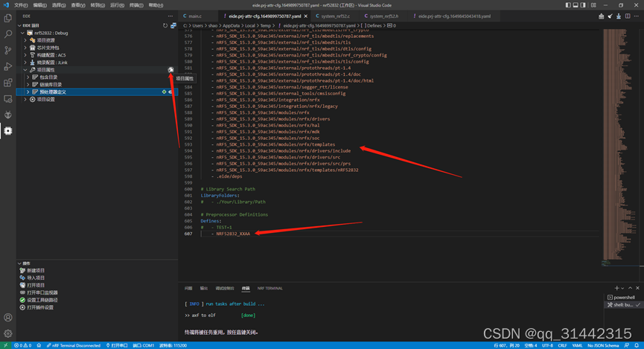Open the 文件 (File) menu
644x349 pixels.
point(21,5)
